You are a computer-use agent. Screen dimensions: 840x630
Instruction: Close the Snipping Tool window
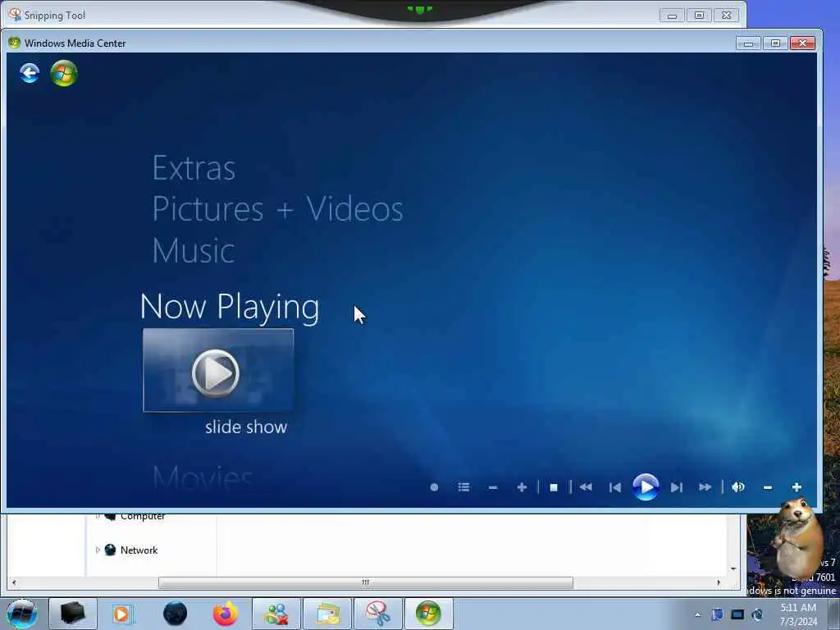[x=727, y=16]
